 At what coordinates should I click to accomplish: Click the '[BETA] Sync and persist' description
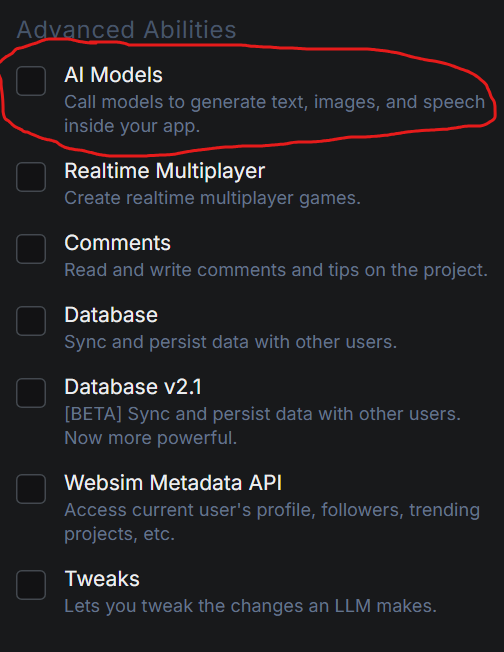(x=262, y=426)
